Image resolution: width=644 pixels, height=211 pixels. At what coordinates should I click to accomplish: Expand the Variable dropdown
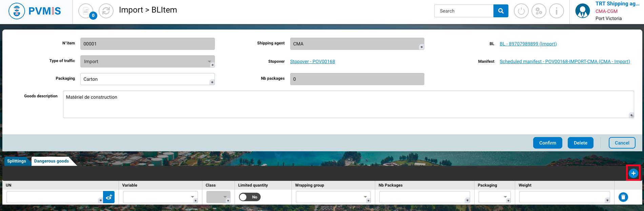(x=160, y=197)
